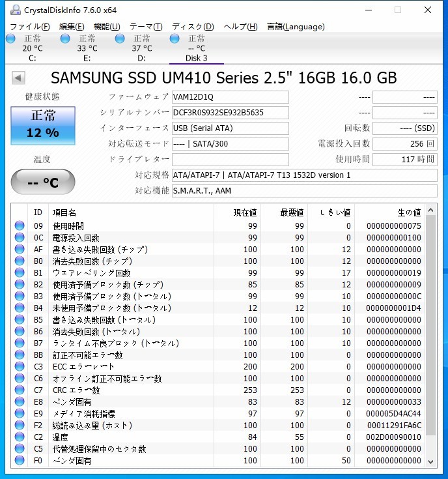The height and width of the screenshot is (479, 448).
Task: Open the ディスク(D) menu
Action: coord(193,27)
